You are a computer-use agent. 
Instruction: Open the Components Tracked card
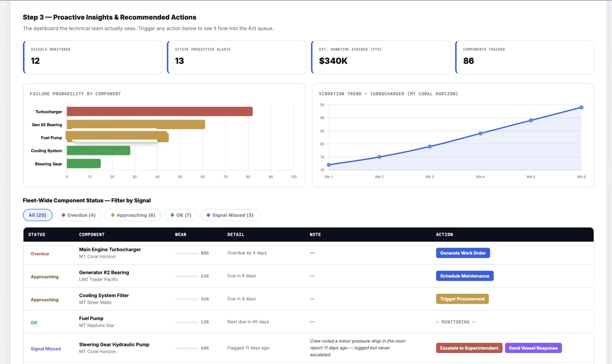coord(524,57)
